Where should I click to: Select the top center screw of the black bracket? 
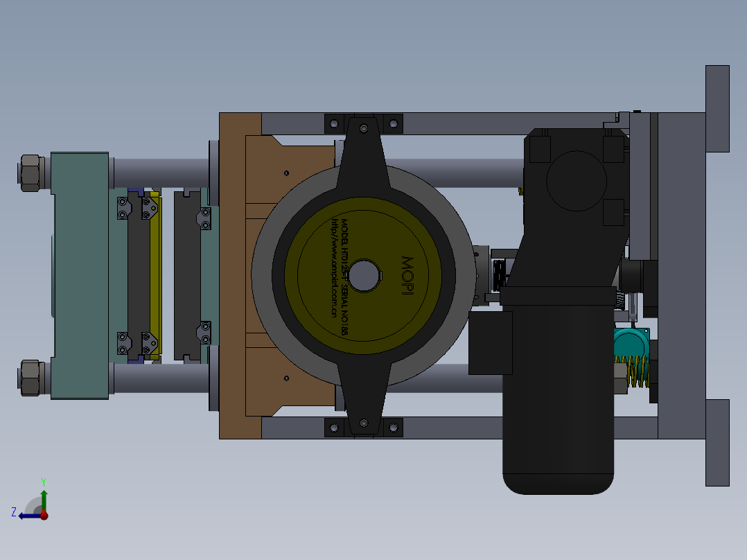pyautogui.click(x=364, y=129)
